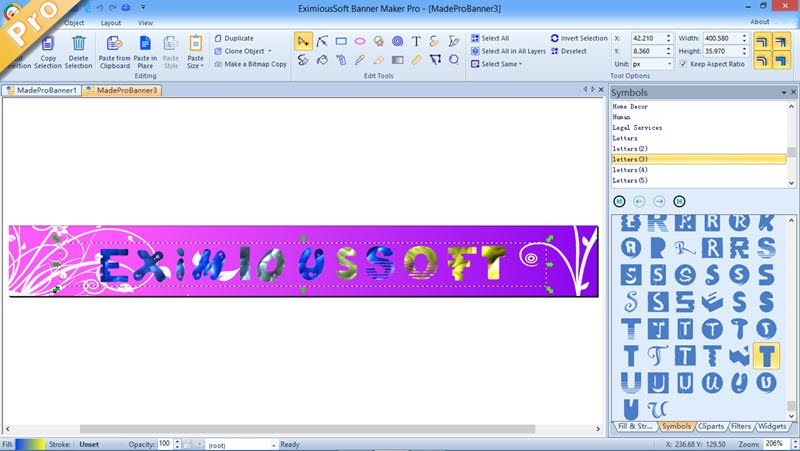Click the Paste in Place icon

145,43
